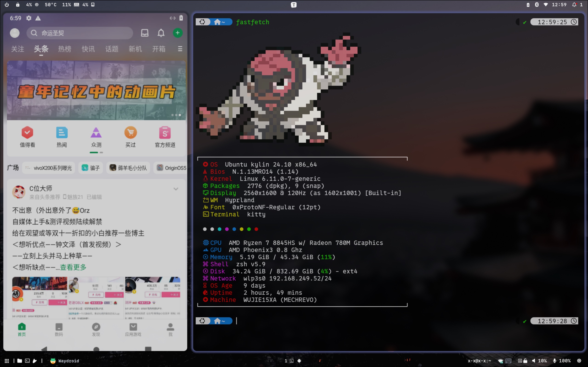Click the volume 10% indicator
The width and height of the screenshot is (588, 367).
click(539, 361)
